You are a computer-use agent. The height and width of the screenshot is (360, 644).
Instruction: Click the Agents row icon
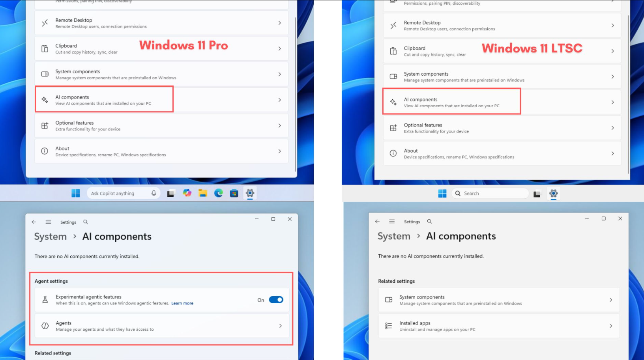pyautogui.click(x=45, y=326)
